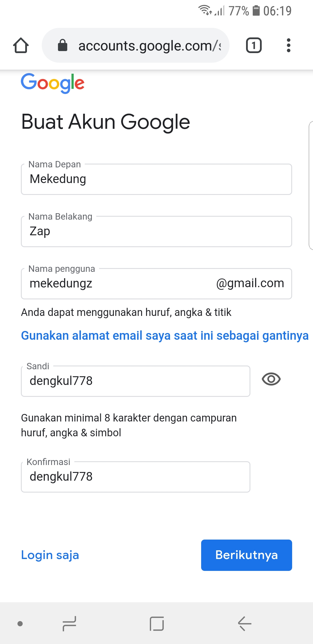Image resolution: width=313 pixels, height=644 pixels.
Task: Open the tab switcher showing 1 tab
Action: (254, 46)
